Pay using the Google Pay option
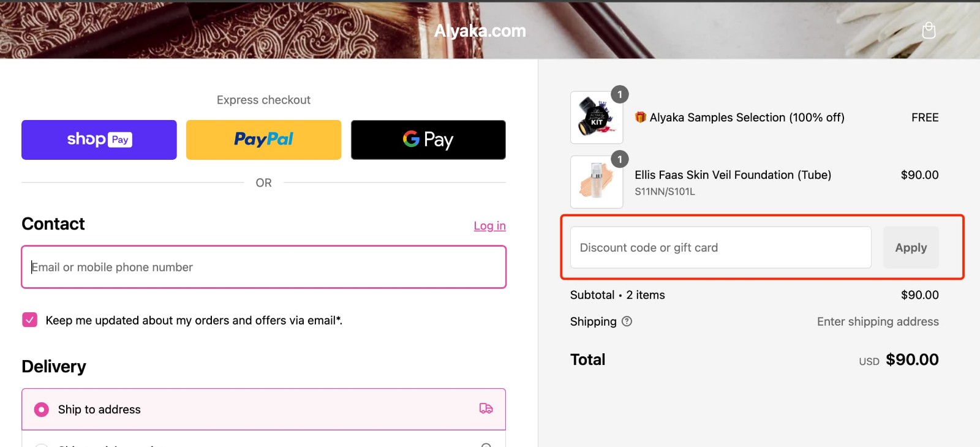 click(x=428, y=140)
